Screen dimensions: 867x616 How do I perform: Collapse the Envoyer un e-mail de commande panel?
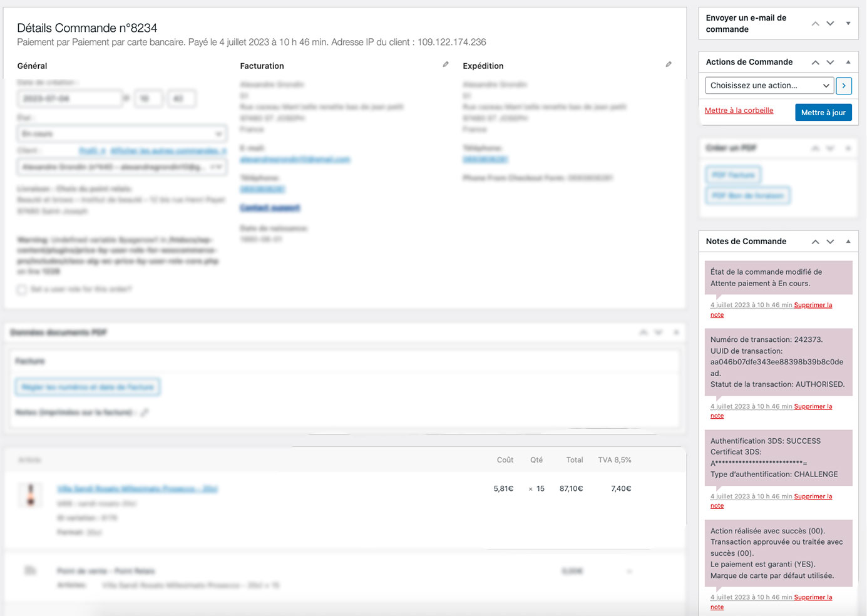[x=848, y=24]
